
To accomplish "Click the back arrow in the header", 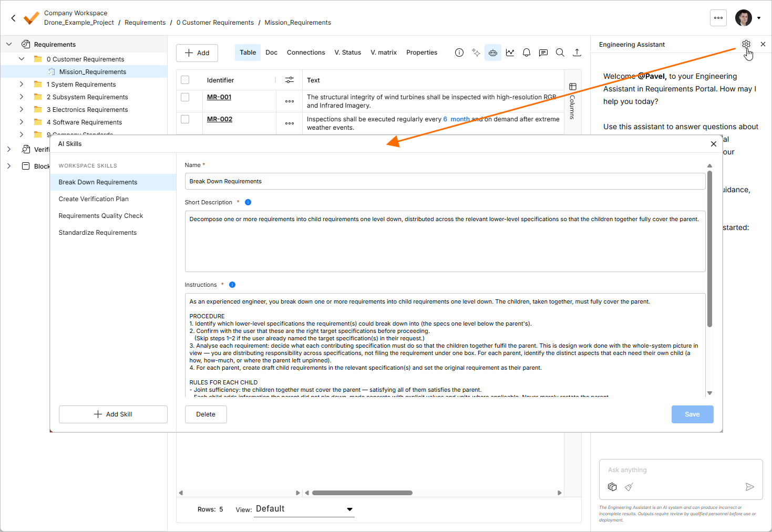I will coord(14,18).
